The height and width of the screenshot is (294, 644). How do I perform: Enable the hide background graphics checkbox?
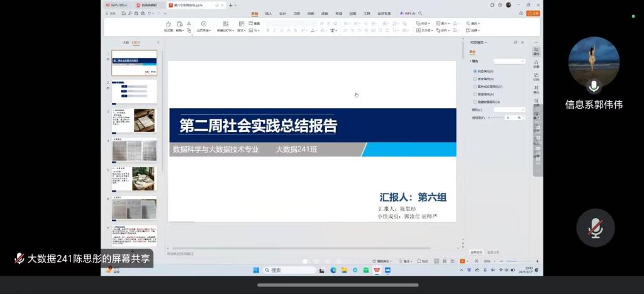pyautogui.click(x=475, y=102)
